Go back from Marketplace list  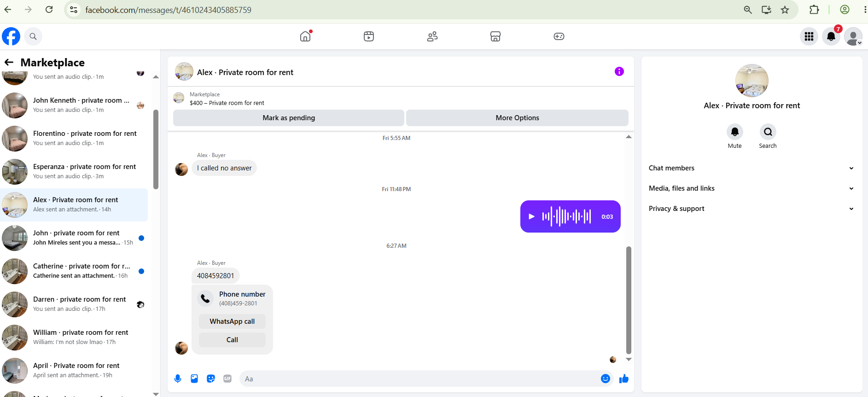(9, 62)
